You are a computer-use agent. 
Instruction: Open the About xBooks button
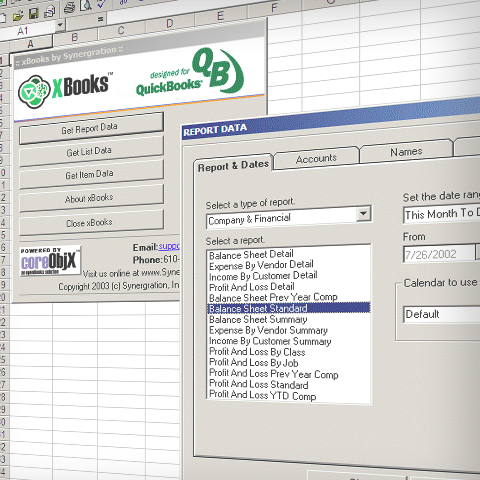click(x=91, y=199)
